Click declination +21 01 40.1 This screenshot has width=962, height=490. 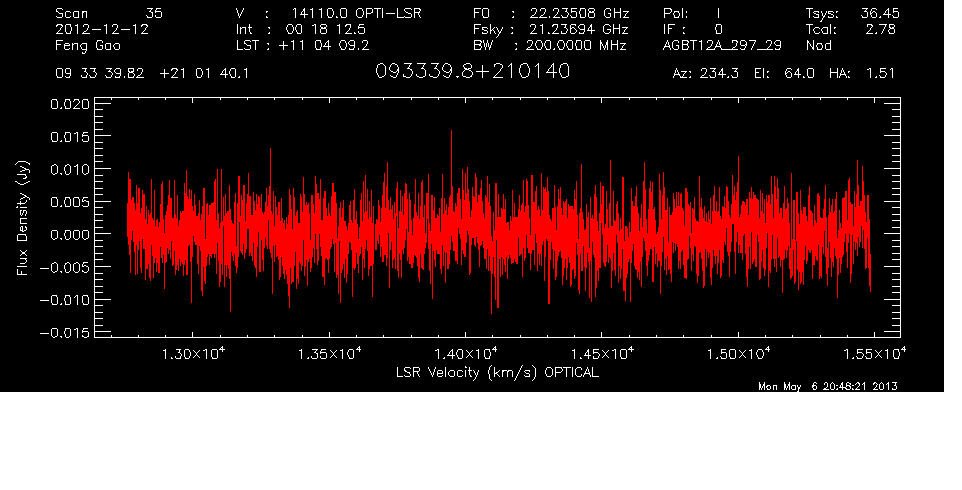[204, 74]
